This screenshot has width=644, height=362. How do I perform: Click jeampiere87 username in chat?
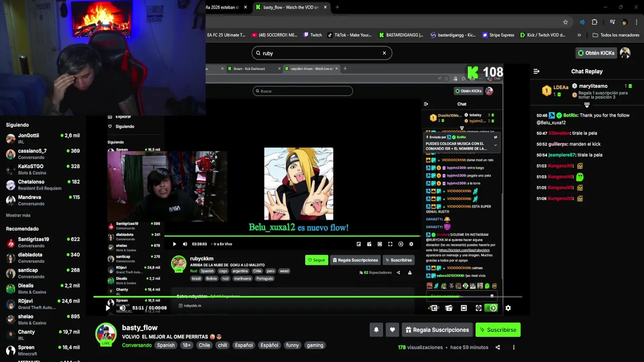click(561, 155)
